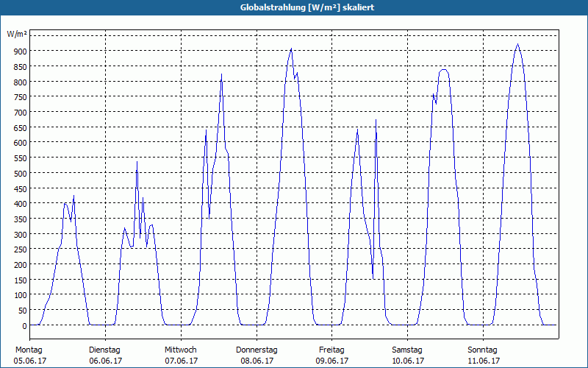Click the 350 value on y-axis

pos(21,219)
